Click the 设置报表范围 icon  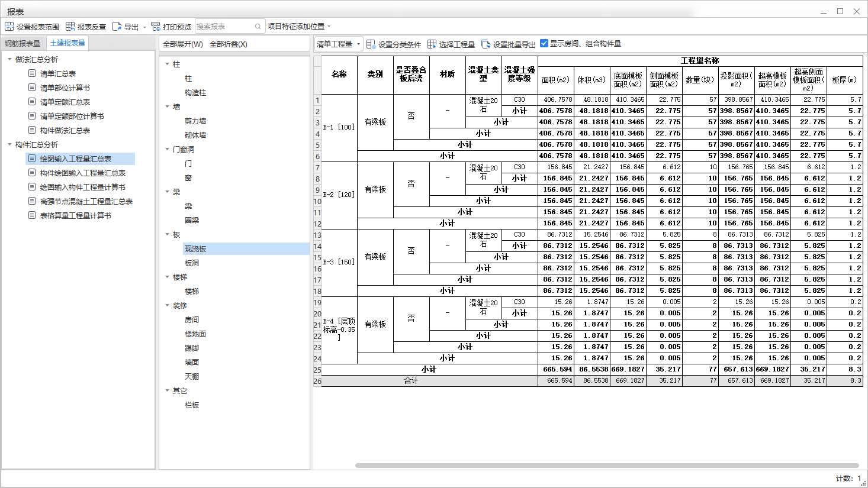[9, 27]
